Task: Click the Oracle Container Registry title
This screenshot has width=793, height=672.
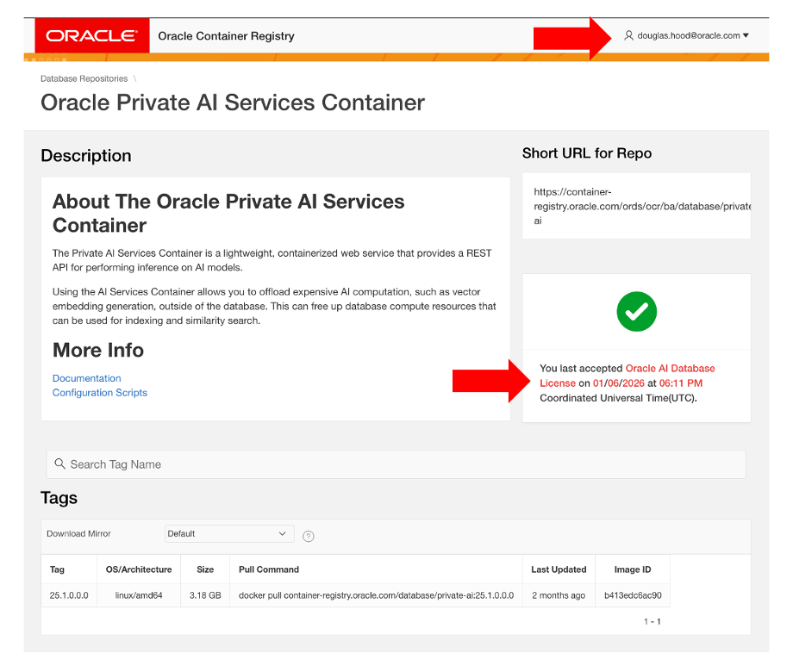Action: [226, 36]
